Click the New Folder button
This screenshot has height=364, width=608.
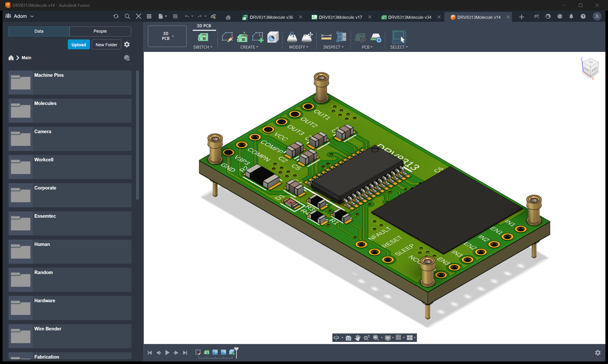point(106,45)
